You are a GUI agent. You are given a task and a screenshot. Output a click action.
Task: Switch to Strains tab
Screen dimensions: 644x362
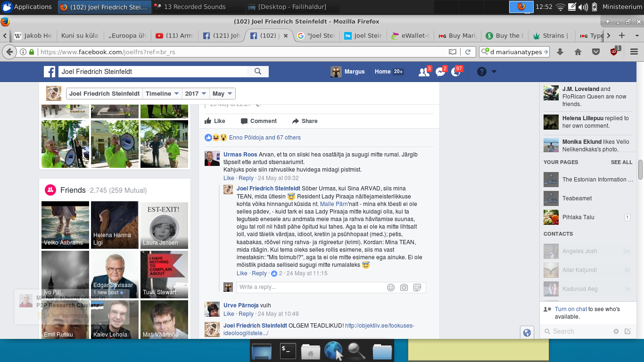tap(551, 35)
